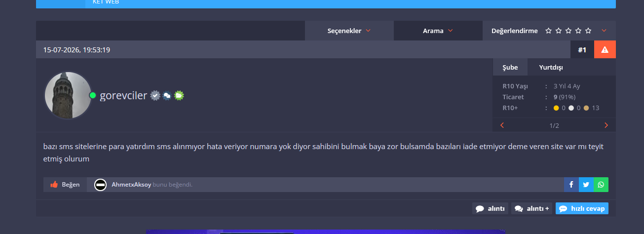Switch to the Yurtdışı tab
This screenshot has width=644, height=234.
click(551, 67)
